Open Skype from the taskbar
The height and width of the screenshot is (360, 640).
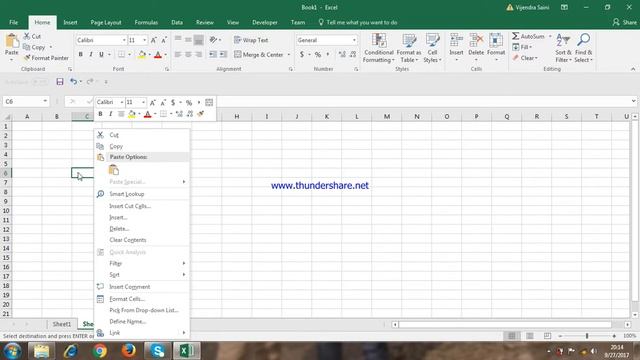coord(158,351)
